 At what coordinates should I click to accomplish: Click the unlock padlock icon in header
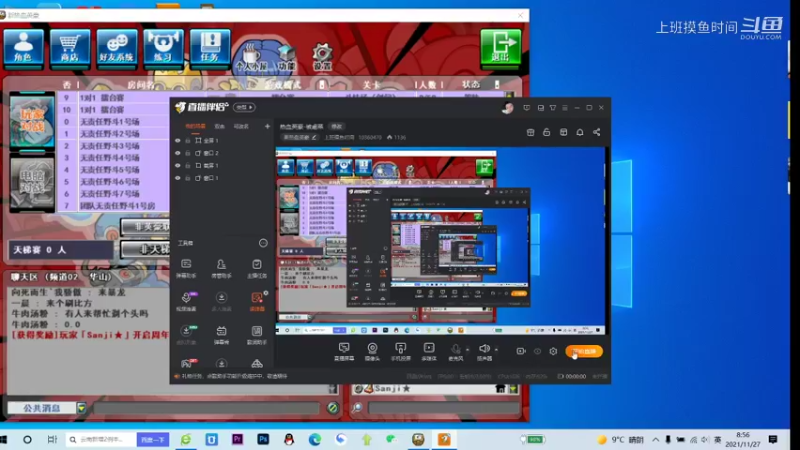pos(546,132)
